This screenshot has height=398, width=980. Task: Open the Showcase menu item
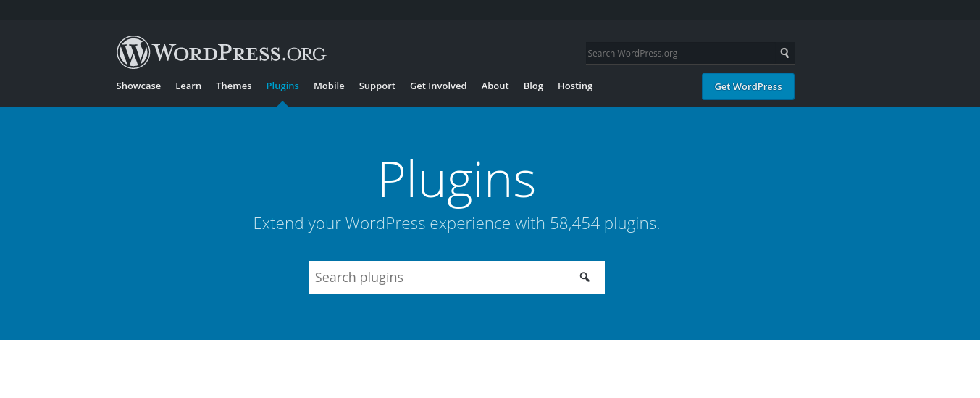tap(138, 86)
